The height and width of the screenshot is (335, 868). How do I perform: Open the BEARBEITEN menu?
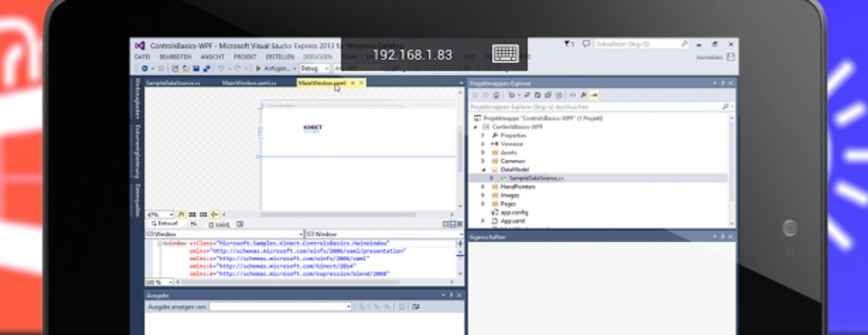click(x=175, y=57)
